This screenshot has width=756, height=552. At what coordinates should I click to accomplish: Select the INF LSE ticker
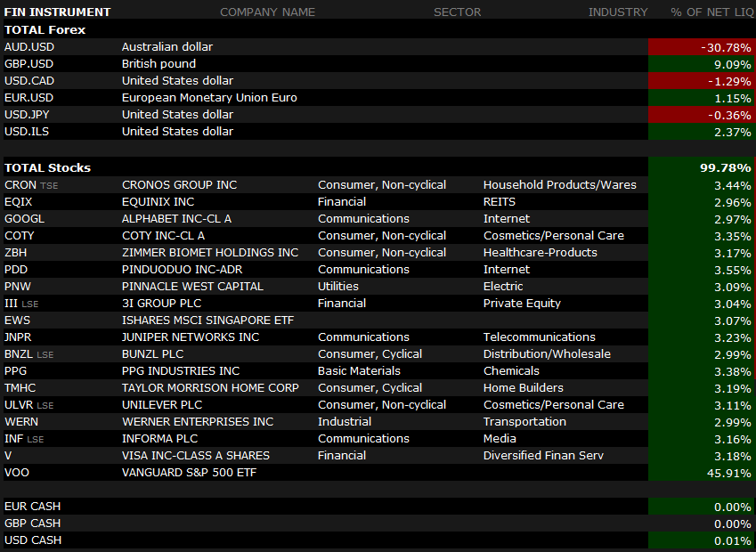click(24, 438)
